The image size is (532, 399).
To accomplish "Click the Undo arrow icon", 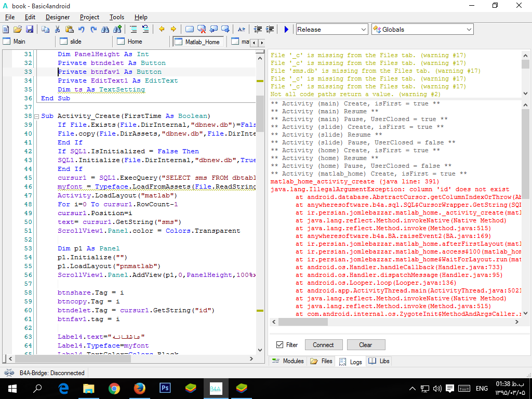I will [x=82, y=30].
